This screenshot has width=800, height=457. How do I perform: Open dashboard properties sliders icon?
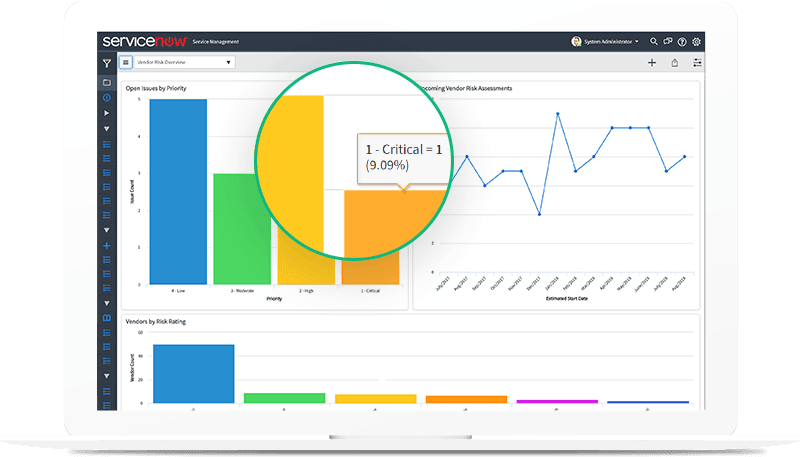tap(697, 63)
